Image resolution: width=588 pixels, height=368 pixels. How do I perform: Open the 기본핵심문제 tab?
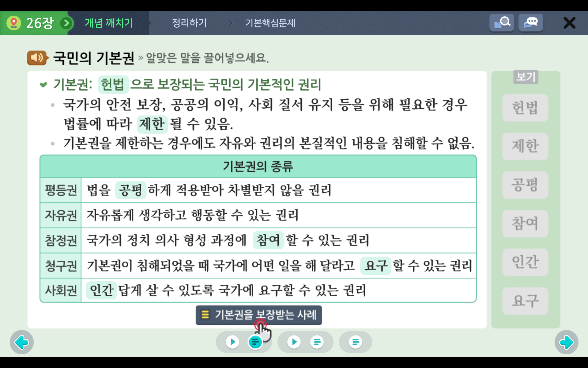tap(270, 23)
